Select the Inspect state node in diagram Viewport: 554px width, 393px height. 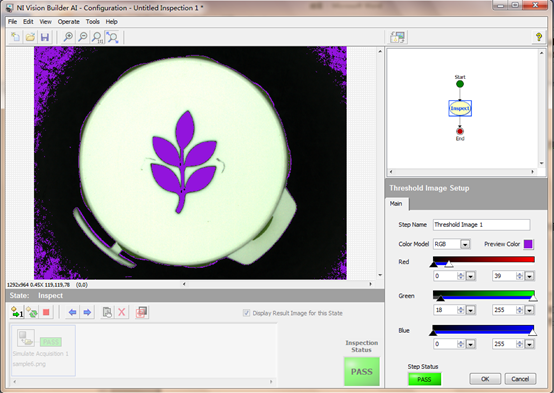460,108
